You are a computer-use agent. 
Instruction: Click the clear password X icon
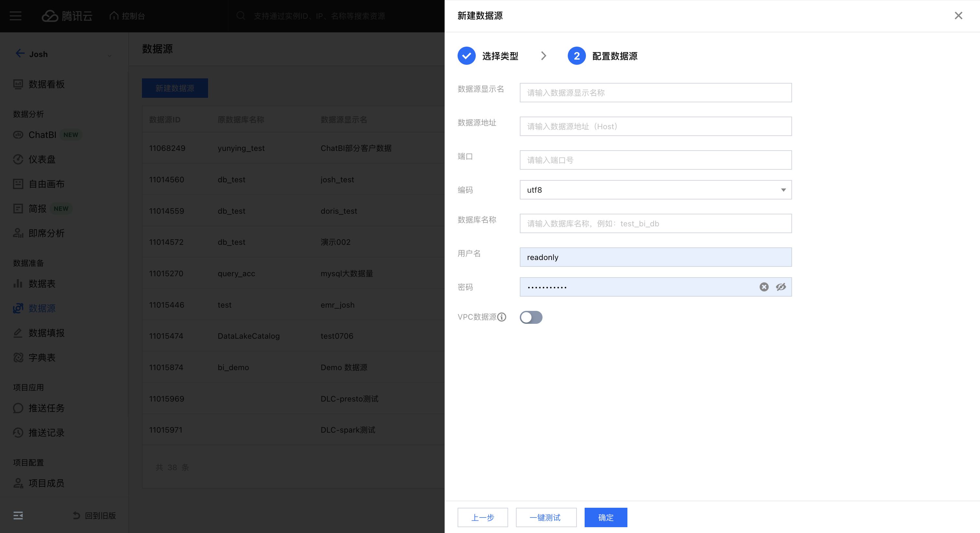tap(764, 287)
